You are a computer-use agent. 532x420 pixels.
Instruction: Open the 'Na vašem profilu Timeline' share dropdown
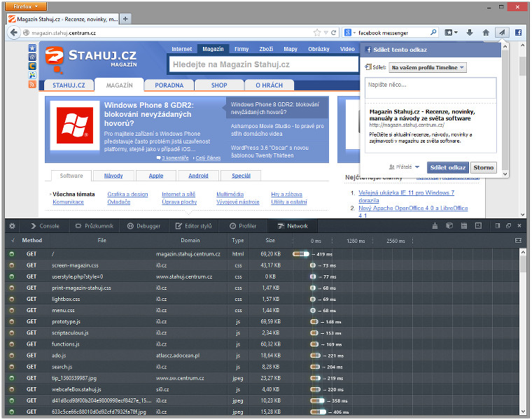click(x=428, y=68)
